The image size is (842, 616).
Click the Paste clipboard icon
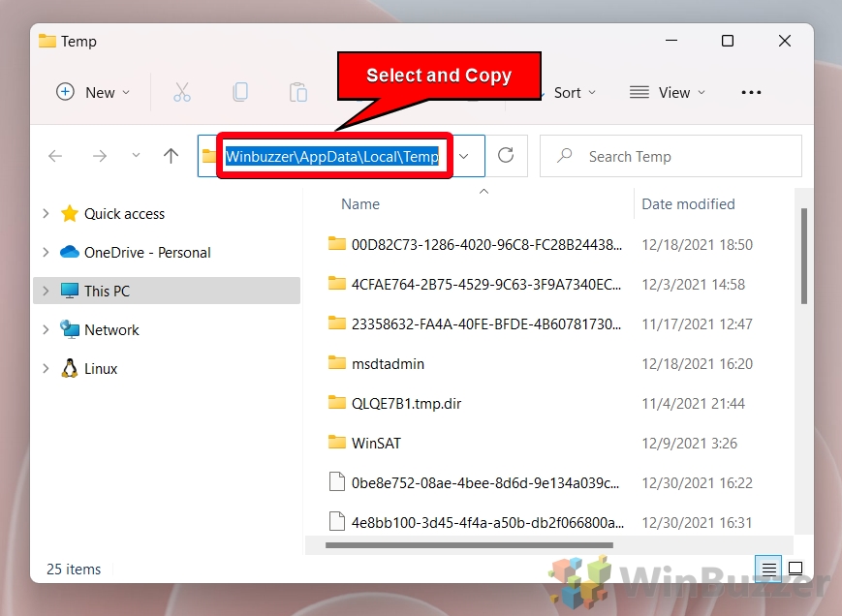(x=298, y=92)
